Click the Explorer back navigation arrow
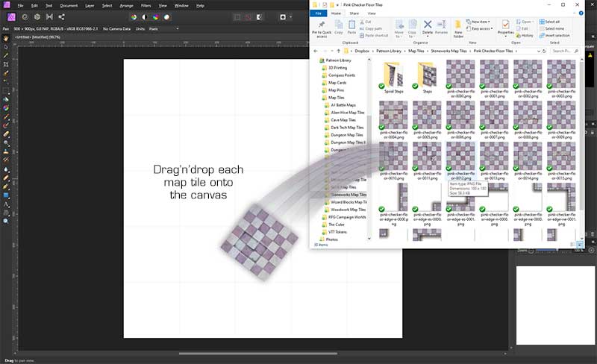Screen dimensions: 597x364 (316, 51)
